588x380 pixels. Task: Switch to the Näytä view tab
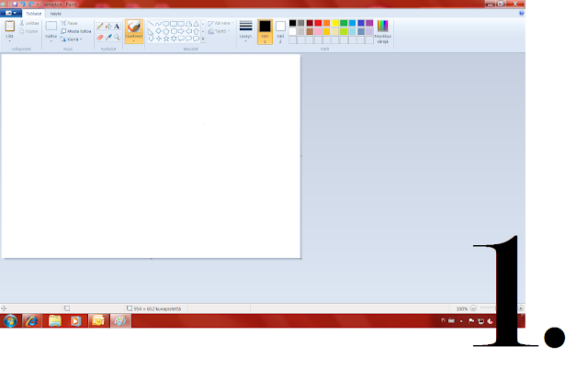click(x=55, y=14)
